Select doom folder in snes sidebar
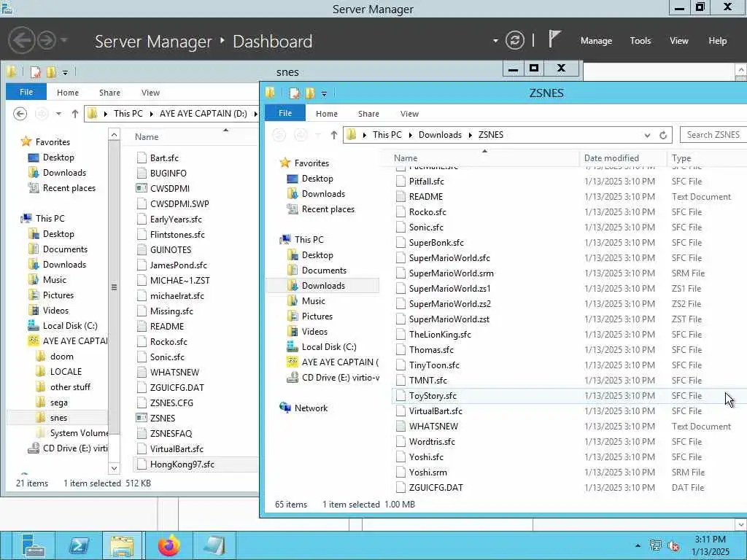747x560 pixels. tap(61, 357)
